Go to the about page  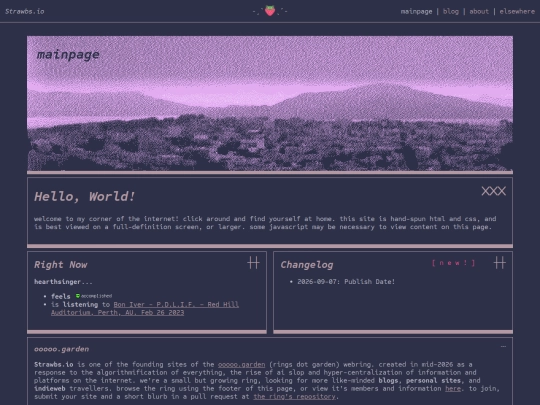click(x=479, y=11)
